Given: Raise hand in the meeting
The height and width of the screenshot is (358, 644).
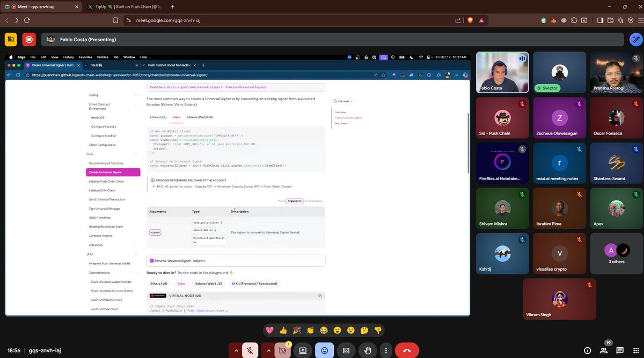Looking at the screenshot, I should point(368,350).
